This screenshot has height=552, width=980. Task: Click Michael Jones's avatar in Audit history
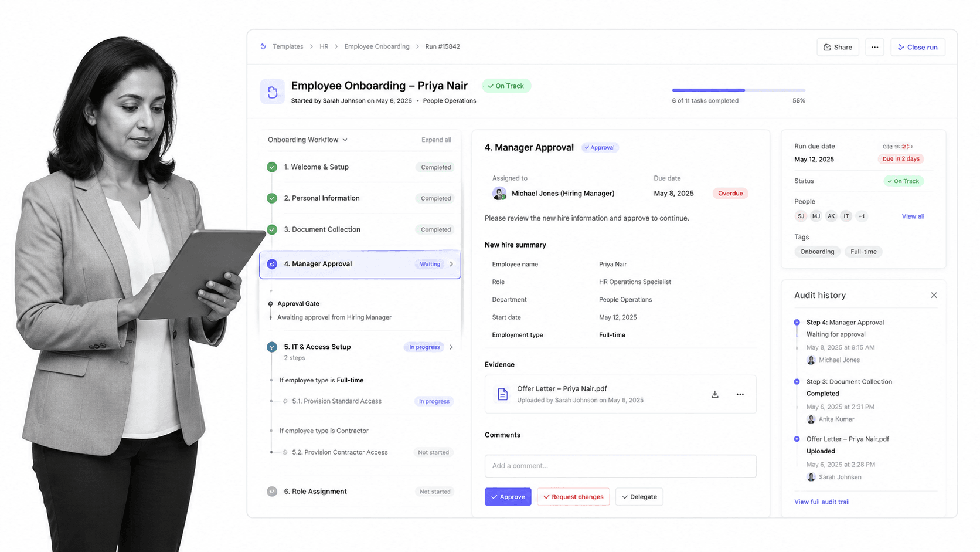click(811, 360)
